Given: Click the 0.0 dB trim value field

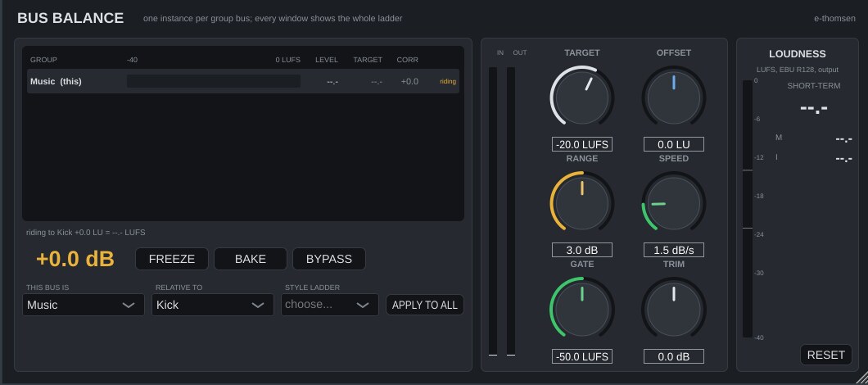Looking at the screenshot, I should 674,356.
